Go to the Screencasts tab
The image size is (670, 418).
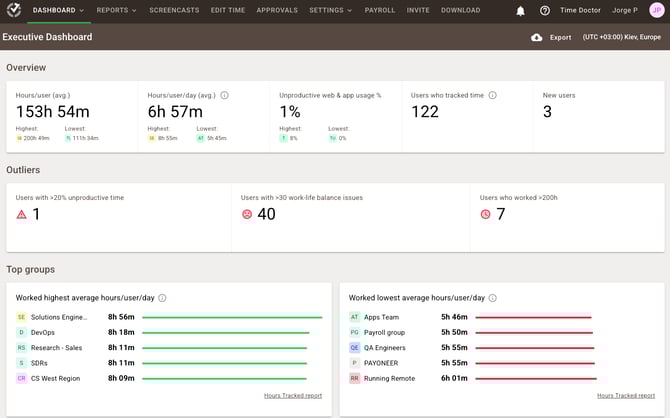(x=174, y=10)
